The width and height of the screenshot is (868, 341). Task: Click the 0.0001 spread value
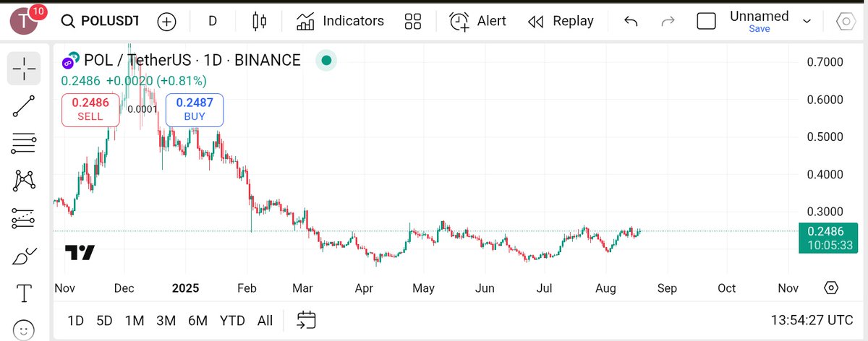[142, 110]
